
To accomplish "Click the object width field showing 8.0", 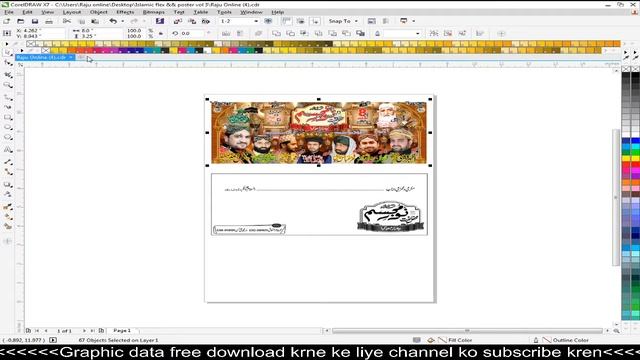I will click(x=96, y=31).
